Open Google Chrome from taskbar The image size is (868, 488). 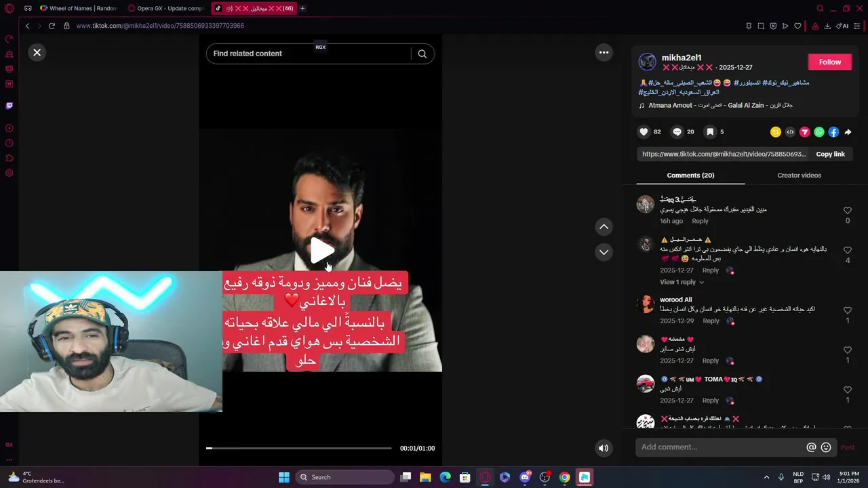tap(564, 477)
